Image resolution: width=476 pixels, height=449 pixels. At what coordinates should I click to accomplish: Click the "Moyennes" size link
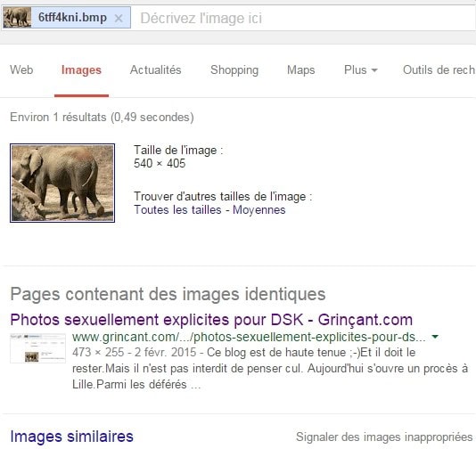pyautogui.click(x=259, y=210)
